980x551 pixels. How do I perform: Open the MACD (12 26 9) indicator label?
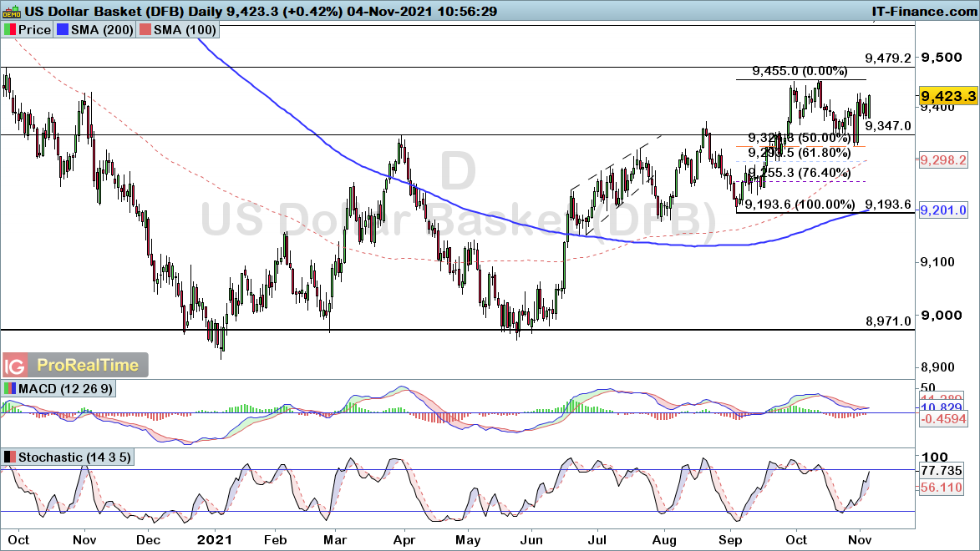click(x=66, y=388)
